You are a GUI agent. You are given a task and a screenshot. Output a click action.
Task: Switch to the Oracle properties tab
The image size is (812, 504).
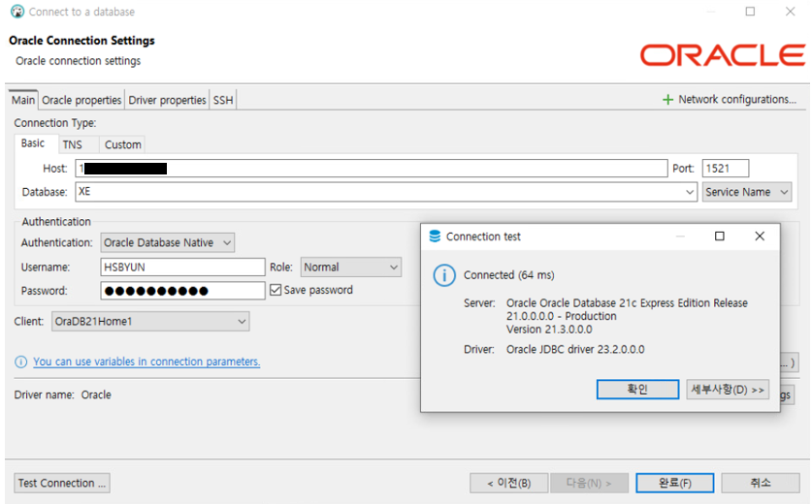[81, 100]
